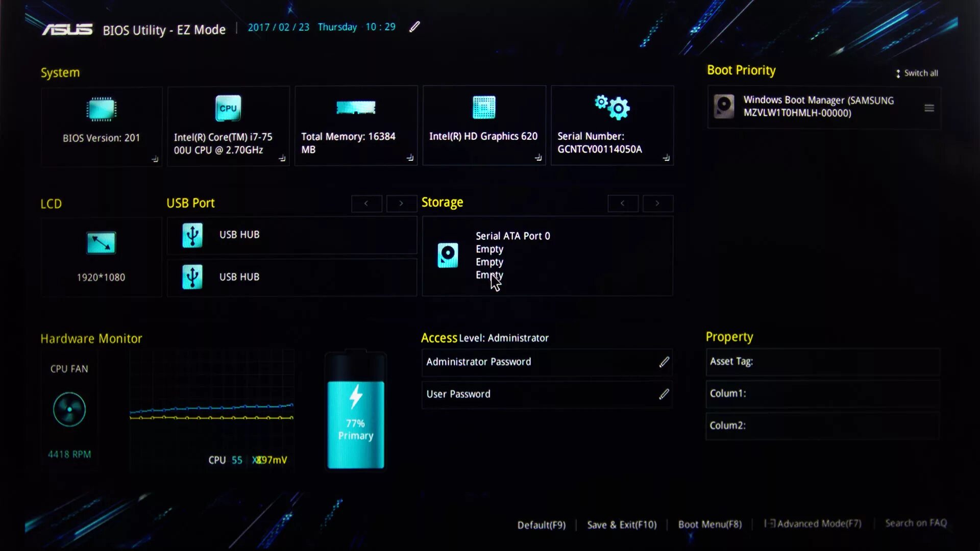Switch all boot priority devices
Viewport: 980px width, 551px height.
(917, 72)
